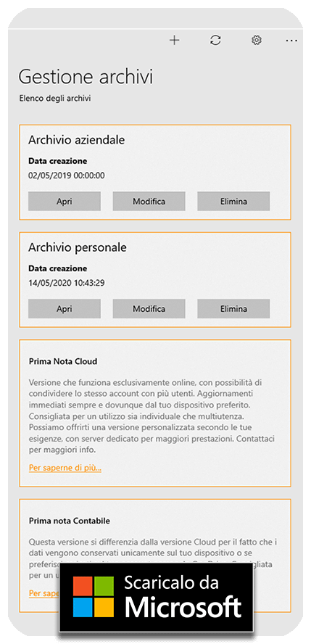The height and width of the screenshot is (644, 311).
Task: Open the Archivio aziendale with Apri
Action: [x=65, y=202]
